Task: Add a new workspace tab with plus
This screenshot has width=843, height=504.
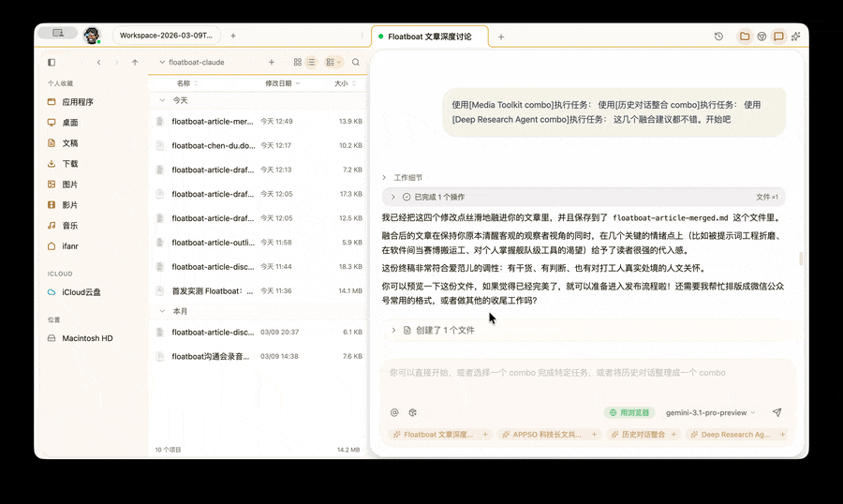Action: pyautogui.click(x=233, y=36)
